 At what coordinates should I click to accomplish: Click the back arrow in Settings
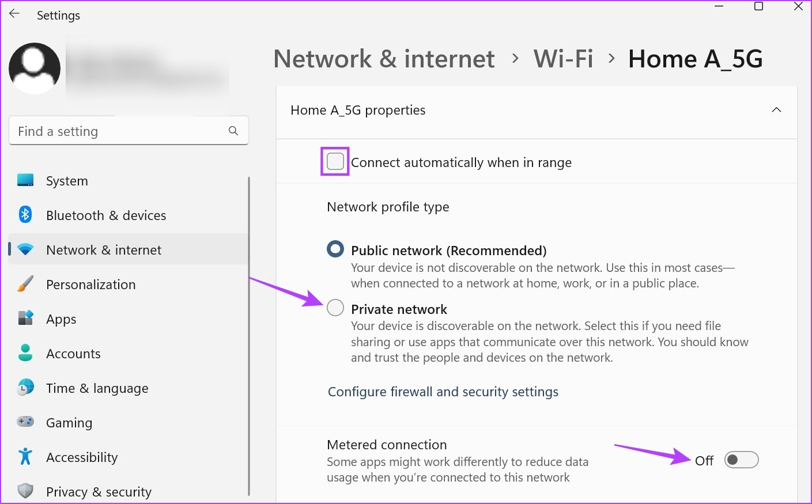pos(14,14)
